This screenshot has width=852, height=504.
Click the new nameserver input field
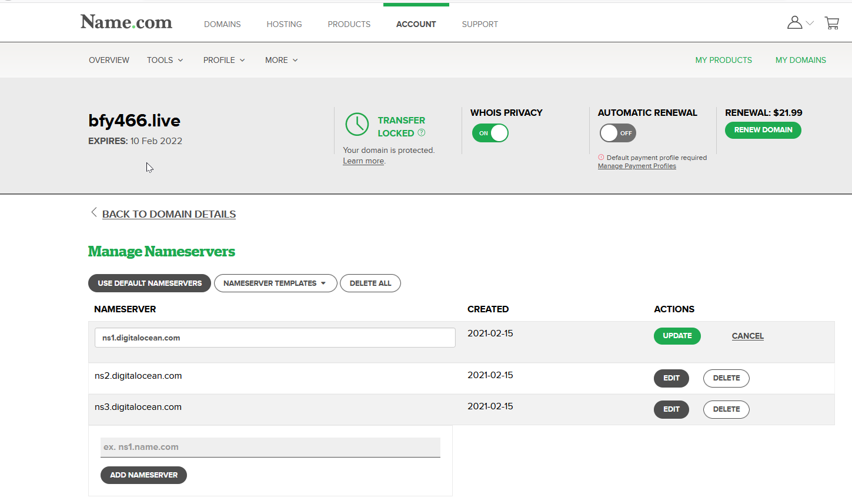(x=270, y=447)
